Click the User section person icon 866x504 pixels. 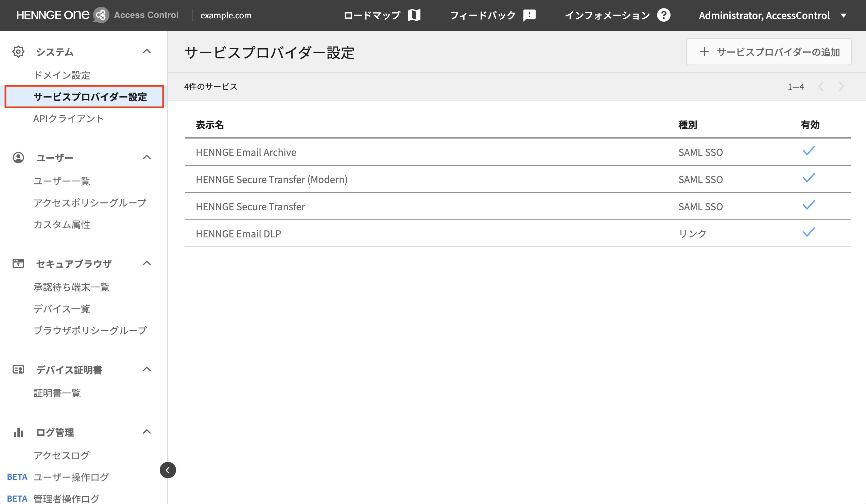coord(18,158)
